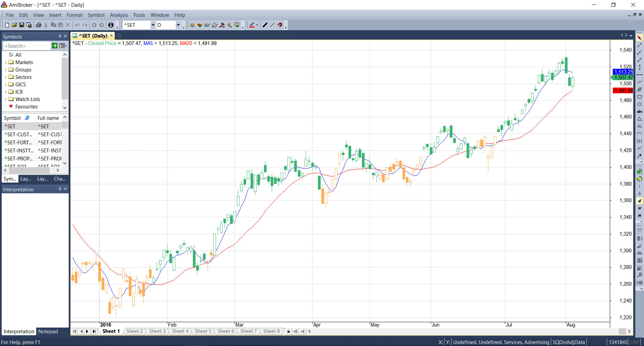Open the Analysis menu
Screen dimensions: 644x346
(119, 15)
